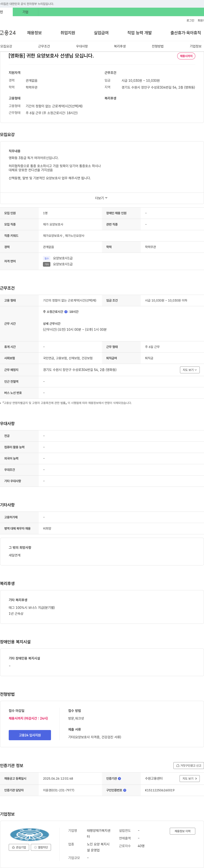Click the 인증기관 help icon
Image resolution: width=204 pixels, height=868 pixels.
click(119, 778)
